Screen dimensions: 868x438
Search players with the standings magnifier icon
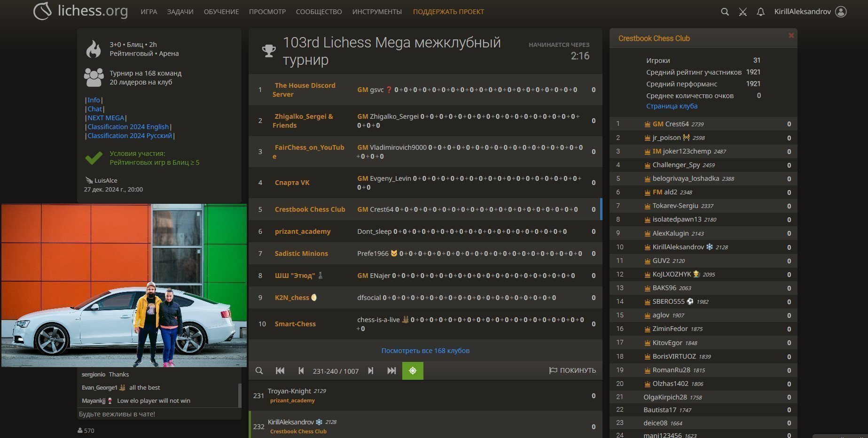point(259,371)
